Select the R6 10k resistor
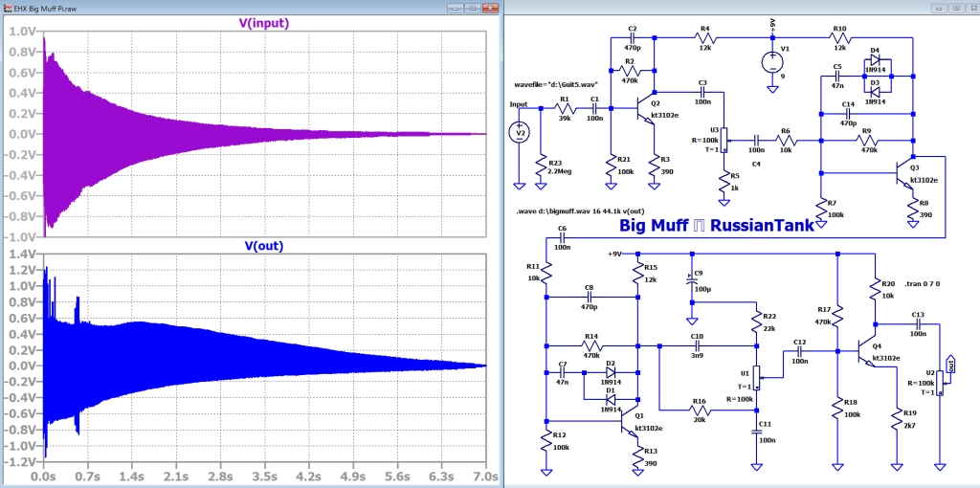The height and width of the screenshot is (488, 980). click(787, 141)
